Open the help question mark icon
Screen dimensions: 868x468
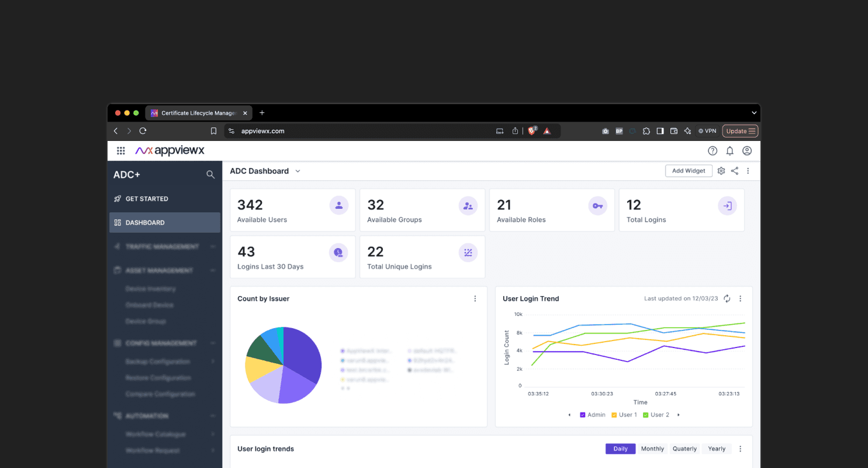click(713, 151)
